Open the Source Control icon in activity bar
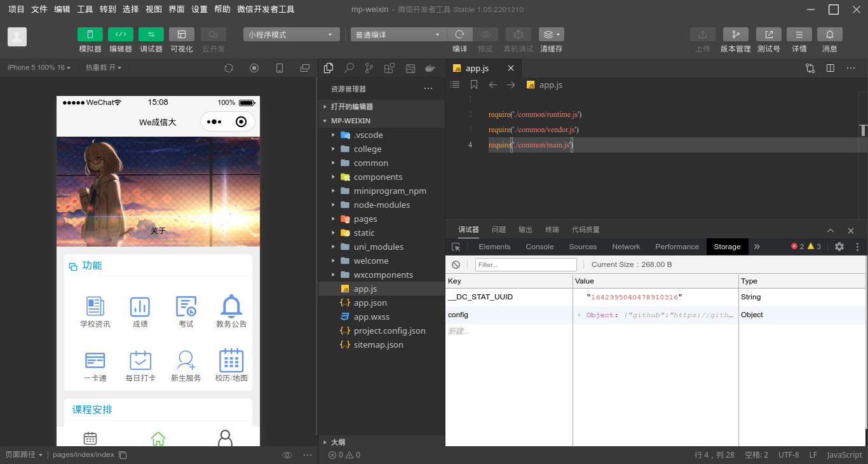This screenshot has width=868, height=464. [x=369, y=68]
